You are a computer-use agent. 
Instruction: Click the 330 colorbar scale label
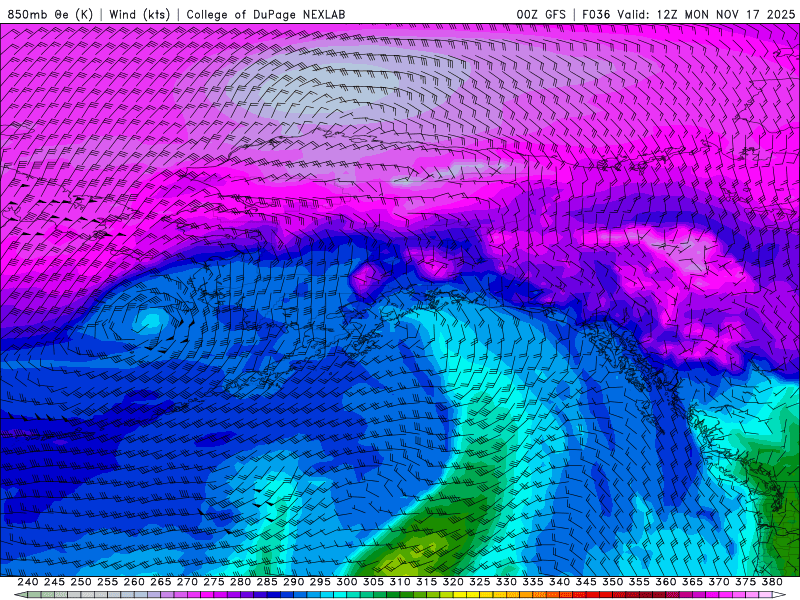click(x=506, y=582)
